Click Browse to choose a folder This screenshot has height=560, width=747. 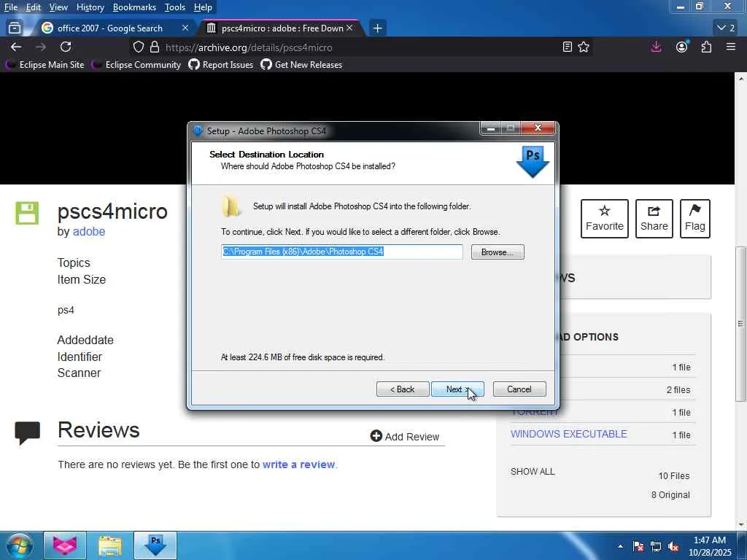click(x=498, y=252)
